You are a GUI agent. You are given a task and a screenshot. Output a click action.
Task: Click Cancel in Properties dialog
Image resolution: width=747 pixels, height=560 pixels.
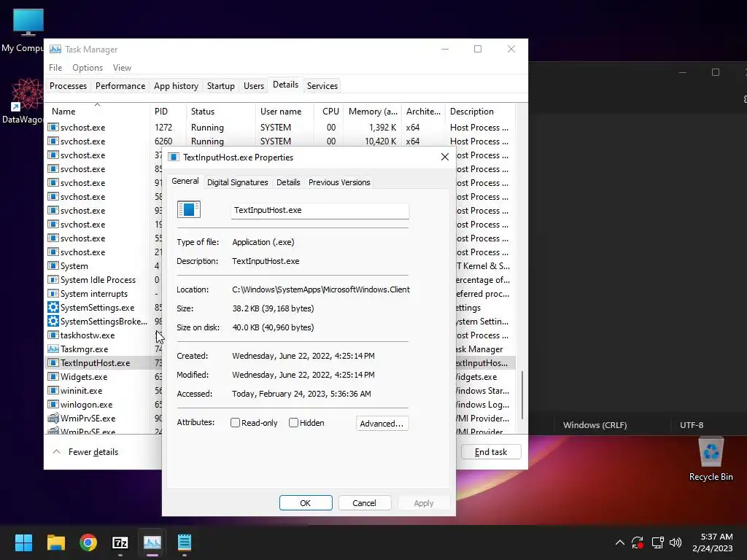tap(364, 503)
